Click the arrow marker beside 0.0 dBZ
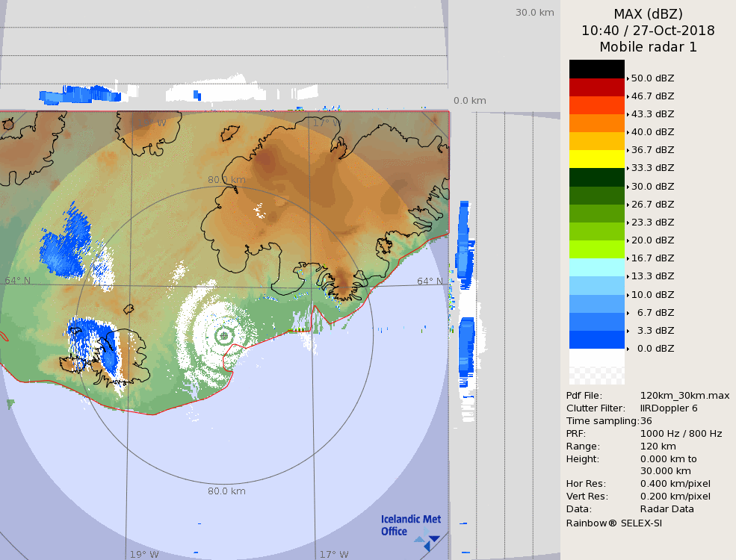 coord(628,349)
